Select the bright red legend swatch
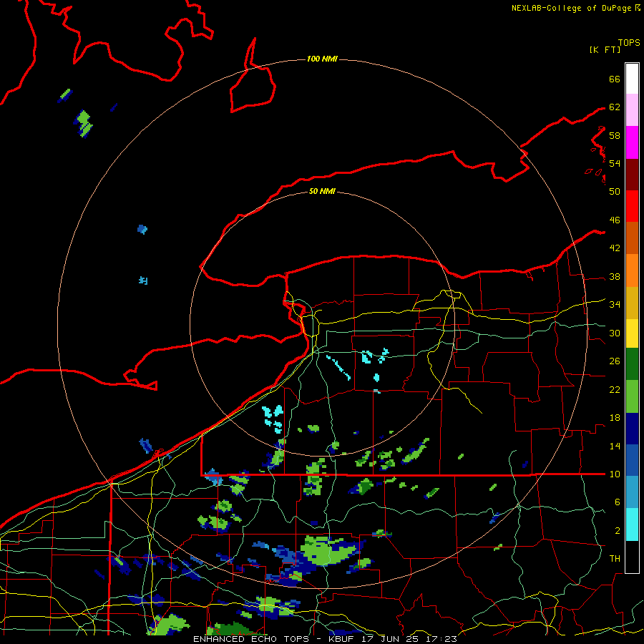 (x=632, y=206)
